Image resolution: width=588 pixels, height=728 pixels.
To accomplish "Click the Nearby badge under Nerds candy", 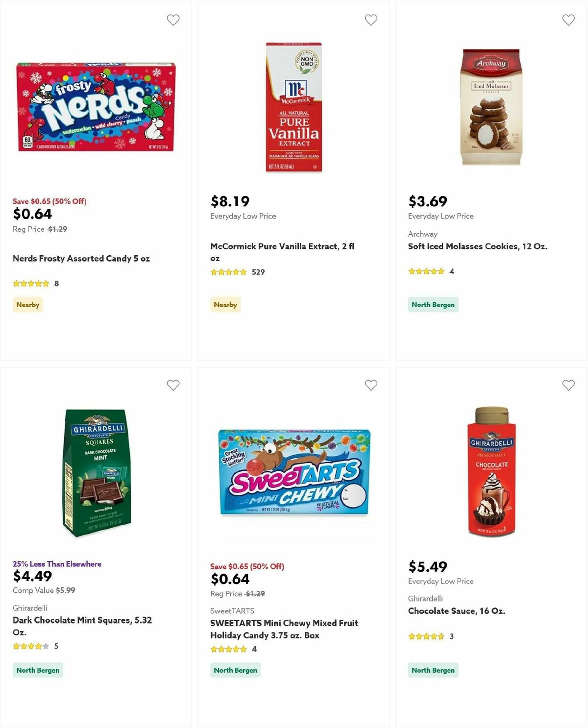I will (27, 304).
